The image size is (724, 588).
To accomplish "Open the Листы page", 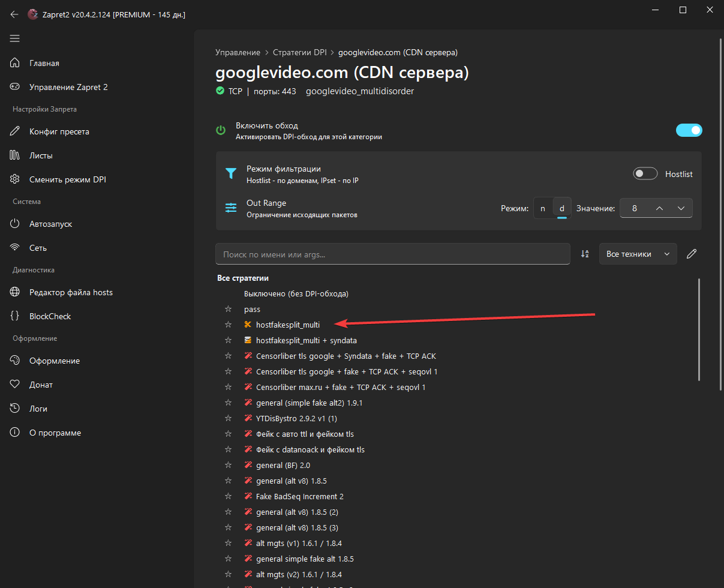I will pyautogui.click(x=41, y=155).
